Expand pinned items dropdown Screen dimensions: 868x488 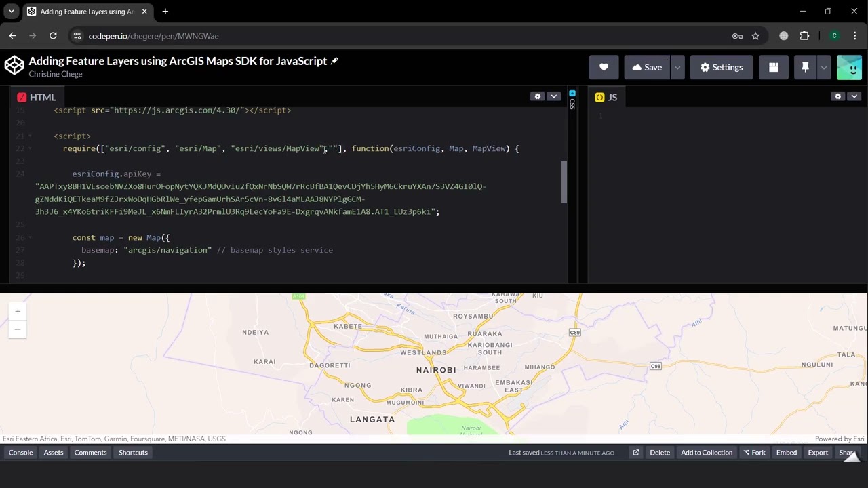coord(824,67)
